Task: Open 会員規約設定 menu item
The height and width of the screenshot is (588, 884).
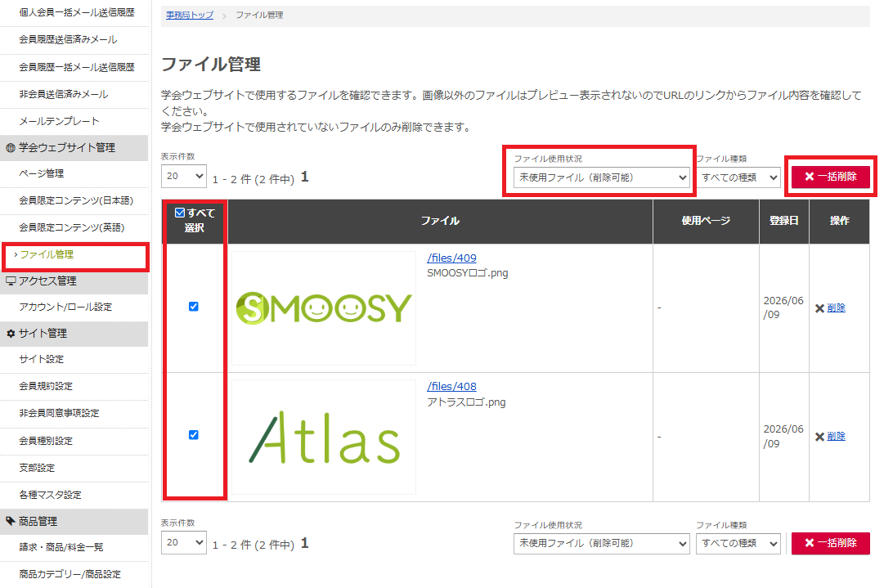Action: [46, 386]
